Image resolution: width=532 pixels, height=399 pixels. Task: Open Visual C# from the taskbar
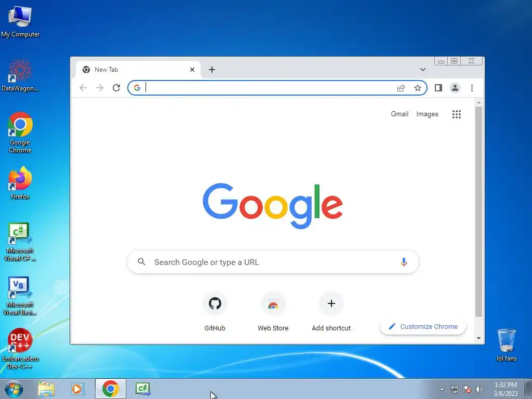pos(143,389)
